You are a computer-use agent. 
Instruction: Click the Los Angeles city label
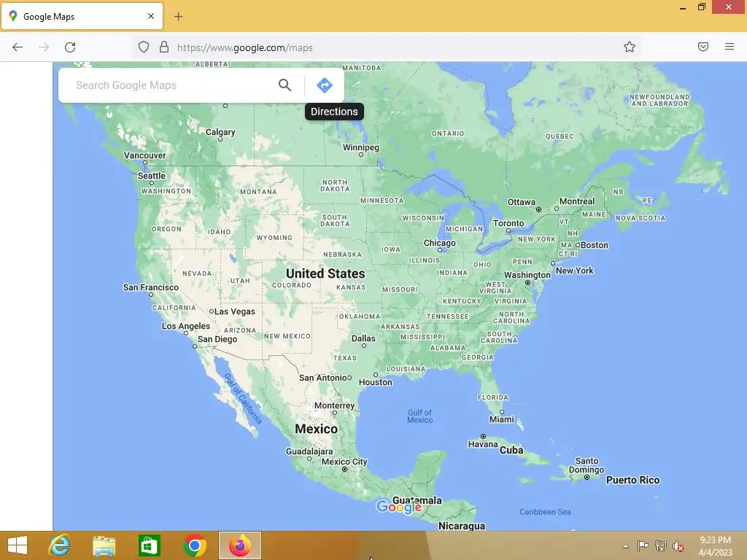186,326
